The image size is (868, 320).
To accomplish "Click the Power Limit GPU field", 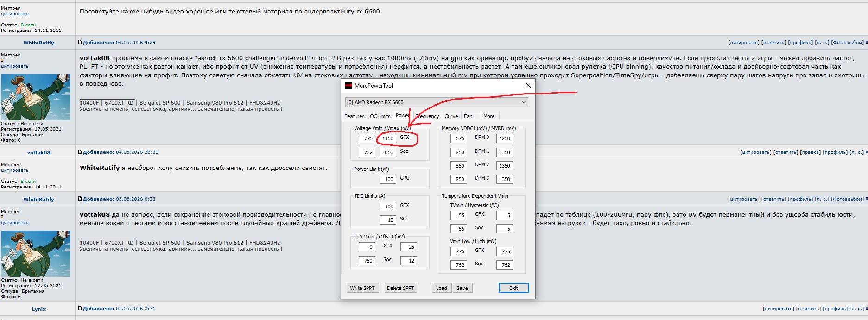I will tap(388, 179).
